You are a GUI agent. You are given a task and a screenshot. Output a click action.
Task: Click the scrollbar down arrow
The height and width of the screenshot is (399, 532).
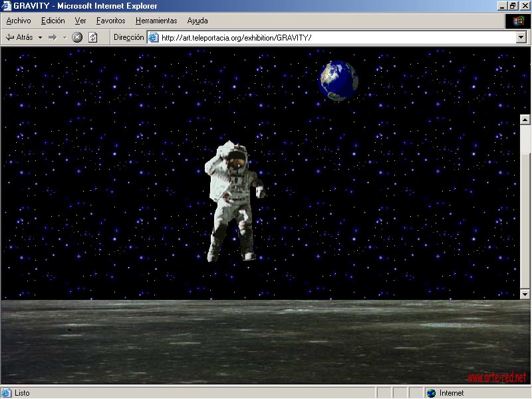(525, 293)
